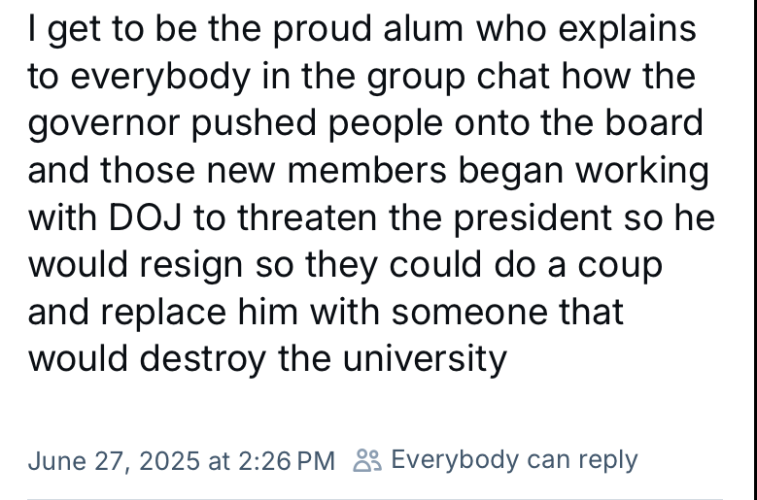Click the word university ending the post
This screenshot has height=500, width=757.
pyautogui.click(x=425, y=360)
